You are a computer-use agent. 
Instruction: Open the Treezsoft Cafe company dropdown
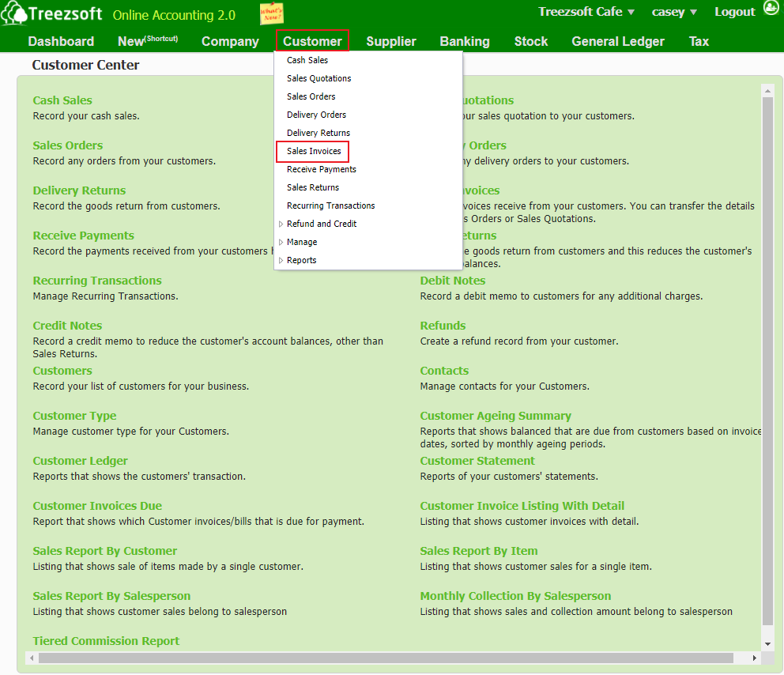point(586,12)
